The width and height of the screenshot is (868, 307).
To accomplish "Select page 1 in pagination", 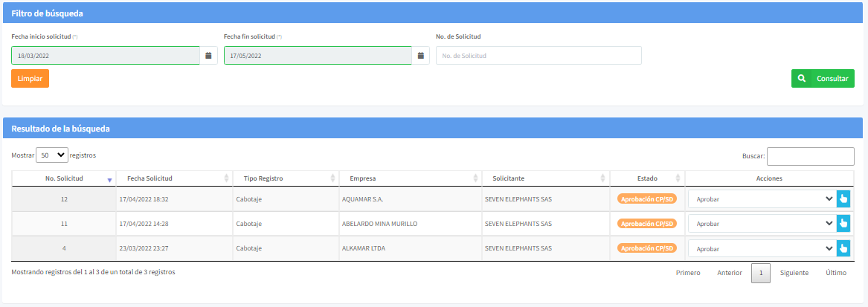I will pos(760,273).
